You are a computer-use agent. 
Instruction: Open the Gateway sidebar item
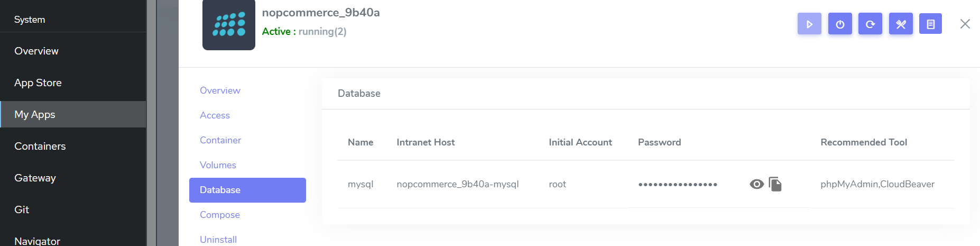(x=35, y=178)
